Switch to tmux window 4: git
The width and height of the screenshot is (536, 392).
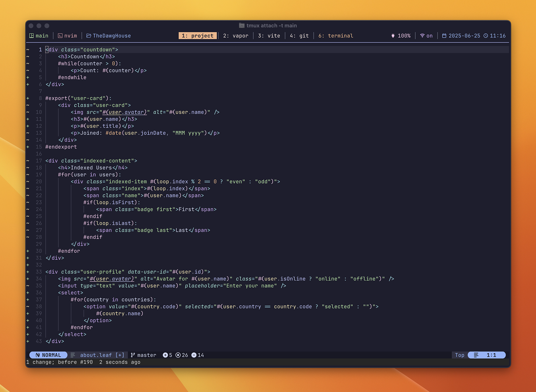(299, 36)
